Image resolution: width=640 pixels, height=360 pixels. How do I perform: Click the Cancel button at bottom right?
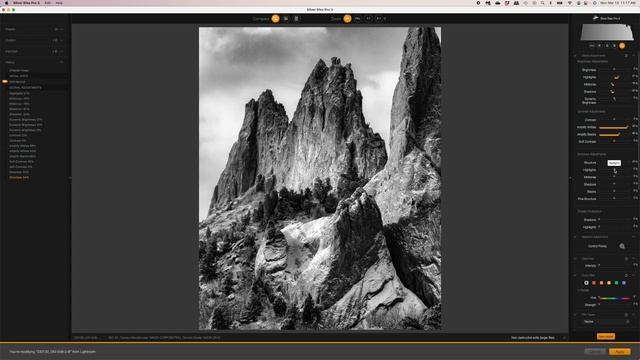pos(595,351)
